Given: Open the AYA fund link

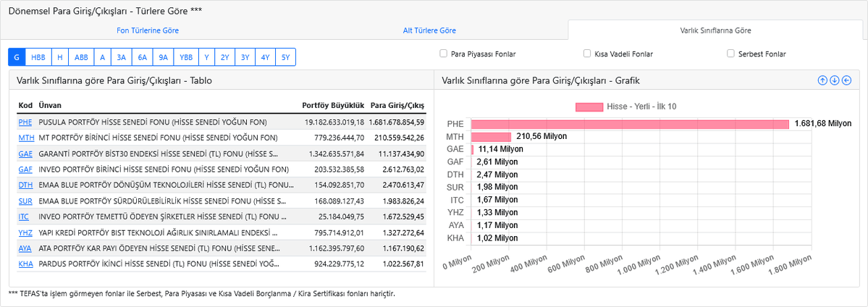Looking at the screenshot, I should pos(25,248).
